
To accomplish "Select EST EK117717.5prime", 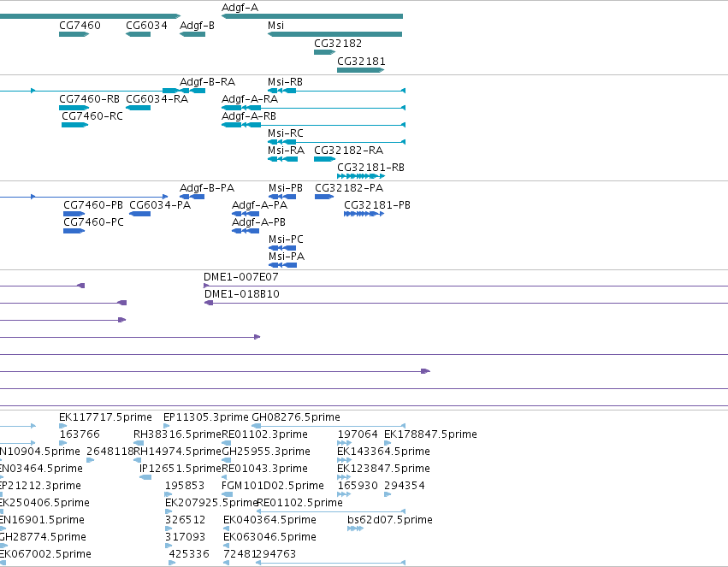I will 62,426.
